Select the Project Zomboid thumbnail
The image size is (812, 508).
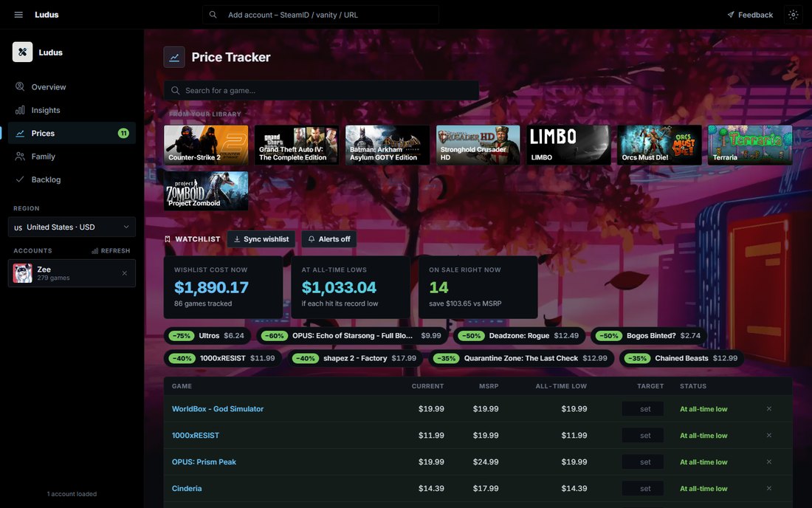tap(206, 190)
